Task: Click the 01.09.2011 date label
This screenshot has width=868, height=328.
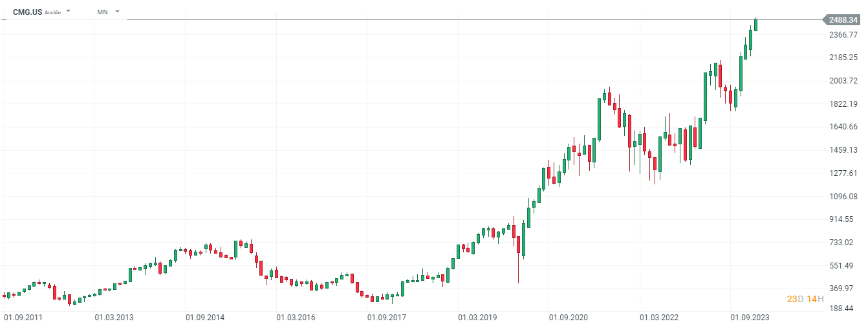Action: [x=23, y=318]
